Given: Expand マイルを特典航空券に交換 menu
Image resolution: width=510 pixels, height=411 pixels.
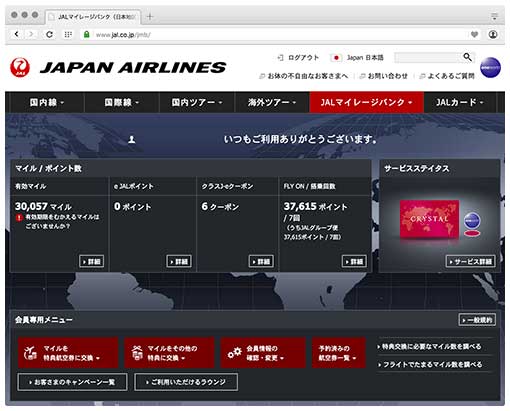Looking at the screenshot, I should [68, 352].
